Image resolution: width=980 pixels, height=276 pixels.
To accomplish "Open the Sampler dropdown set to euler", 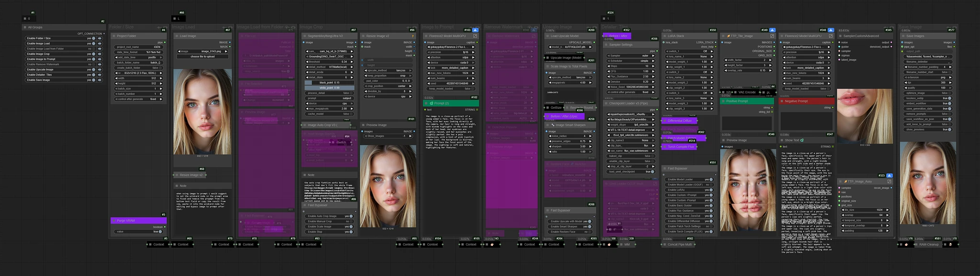I will [630, 56].
